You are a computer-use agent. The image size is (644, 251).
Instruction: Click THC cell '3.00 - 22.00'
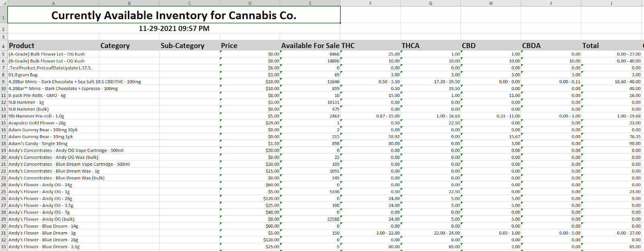[370, 233]
